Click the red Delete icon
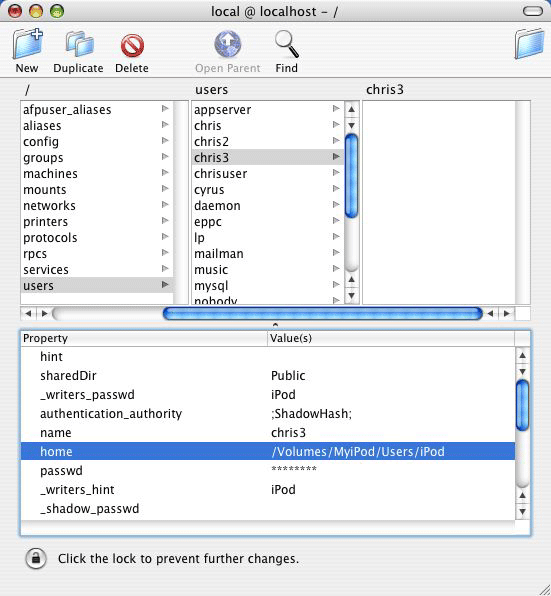This screenshot has width=551, height=596. [132, 46]
